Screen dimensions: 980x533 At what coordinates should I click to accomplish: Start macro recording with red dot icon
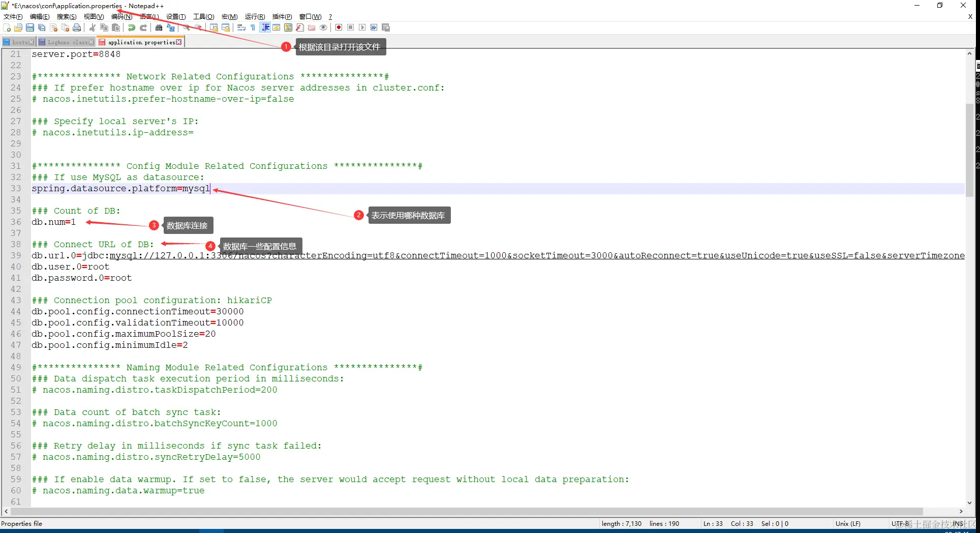pyautogui.click(x=339, y=27)
